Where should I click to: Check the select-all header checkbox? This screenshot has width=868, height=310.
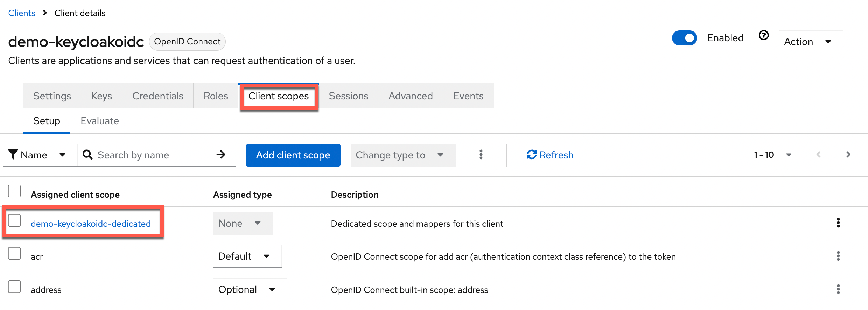pyautogui.click(x=14, y=191)
